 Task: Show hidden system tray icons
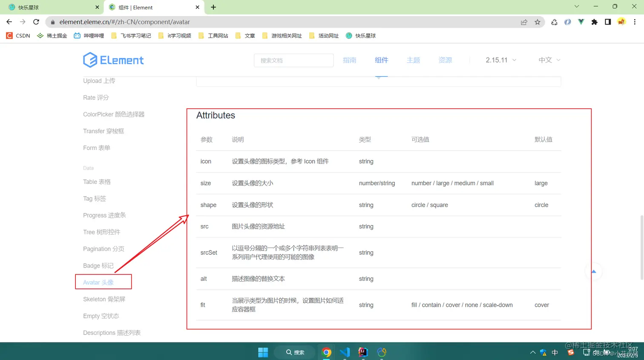pyautogui.click(x=533, y=352)
